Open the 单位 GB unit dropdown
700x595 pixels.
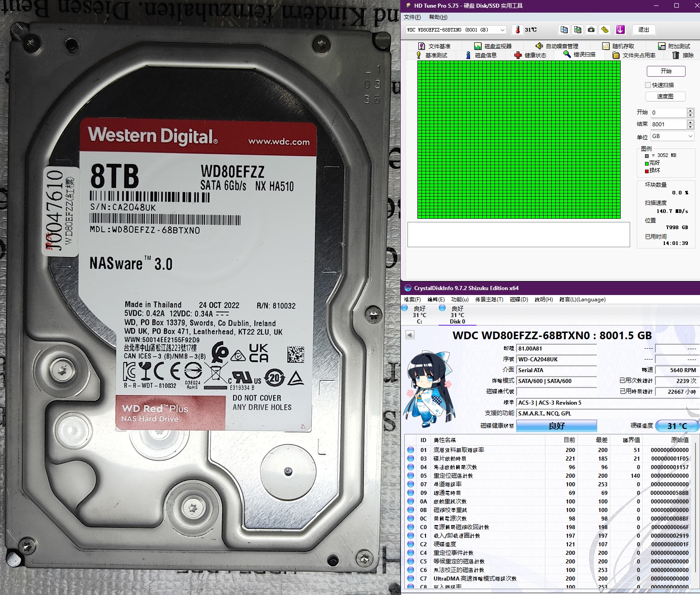672,136
